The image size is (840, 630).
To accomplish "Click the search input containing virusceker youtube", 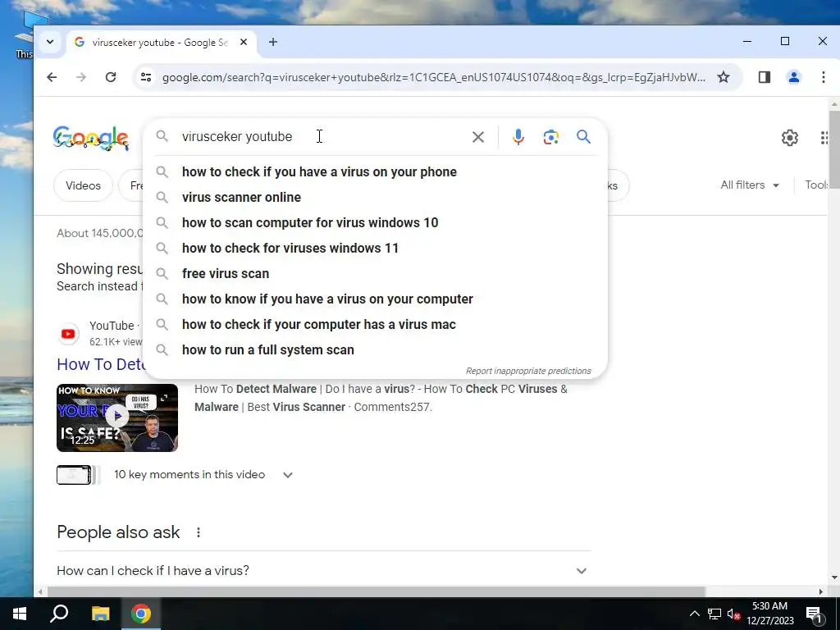I will pos(322,137).
